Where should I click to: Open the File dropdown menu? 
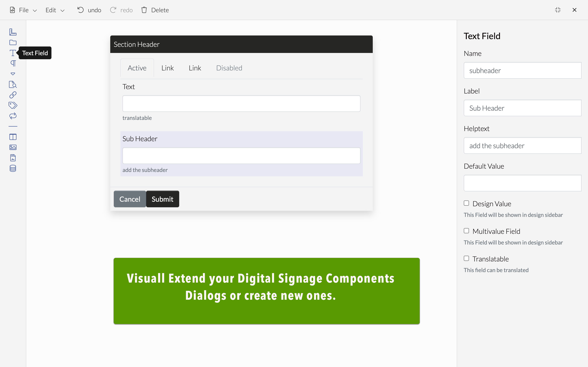click(x=24, y=10)
